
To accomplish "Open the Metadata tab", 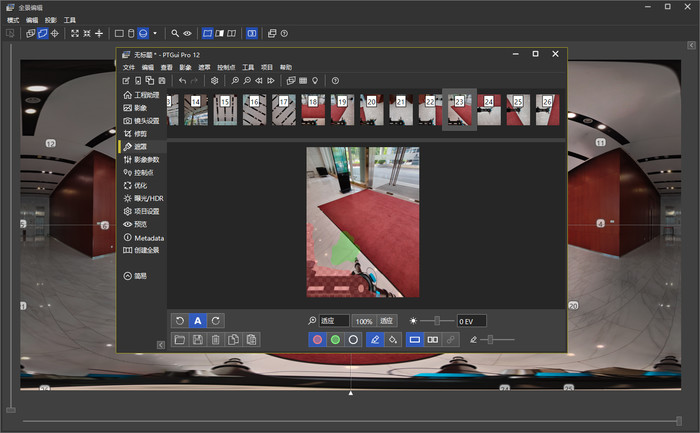I will click(142, 238).
